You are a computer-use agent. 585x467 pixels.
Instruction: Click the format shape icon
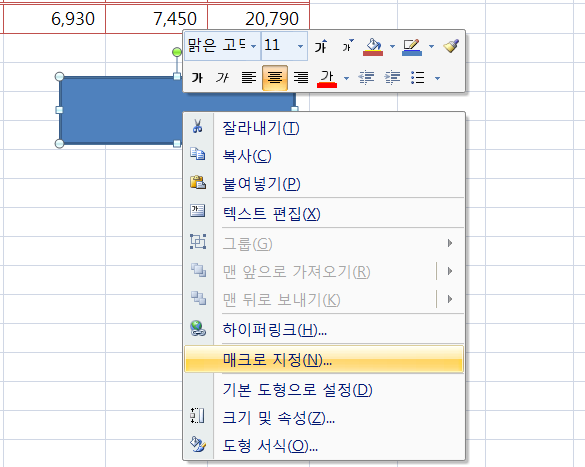pos(198,444)
